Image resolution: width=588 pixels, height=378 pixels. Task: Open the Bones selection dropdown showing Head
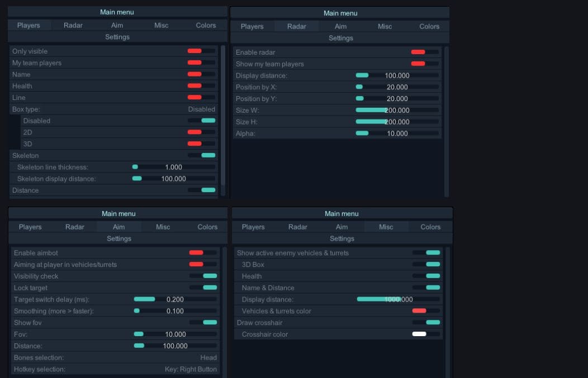click(x=115, y=358)
